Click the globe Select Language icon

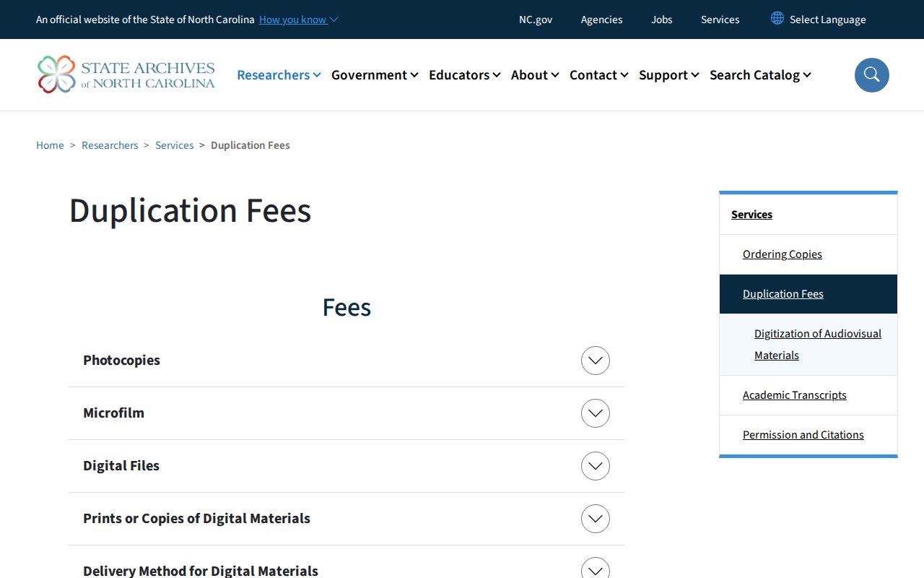pos(777,18)
